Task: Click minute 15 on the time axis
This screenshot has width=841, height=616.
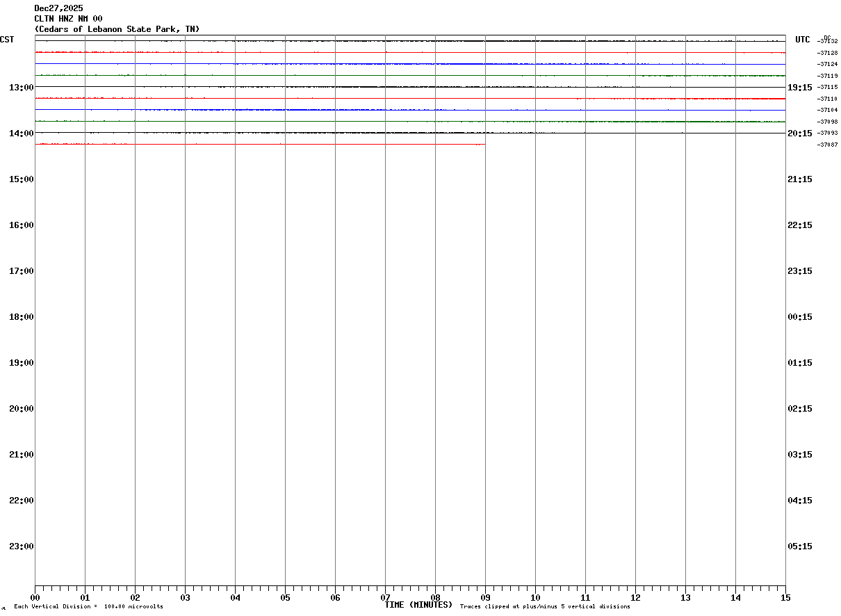Action: (785, 597)
